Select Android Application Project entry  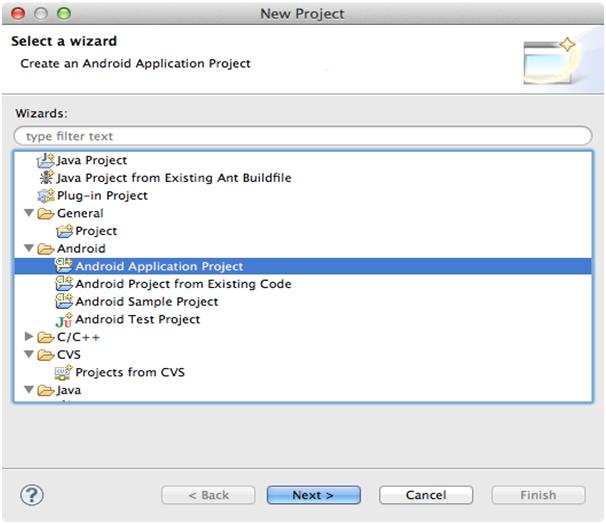303,266
